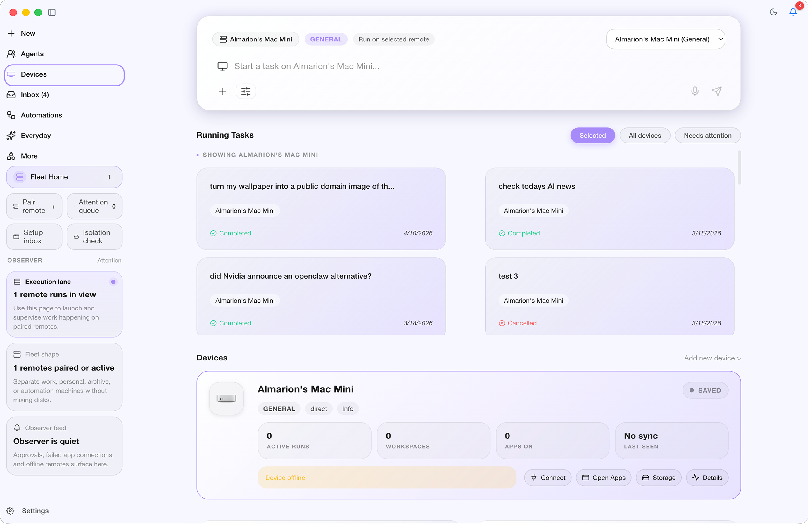
Task: Open the task options sliders icon
Action: tap(246, 91)
